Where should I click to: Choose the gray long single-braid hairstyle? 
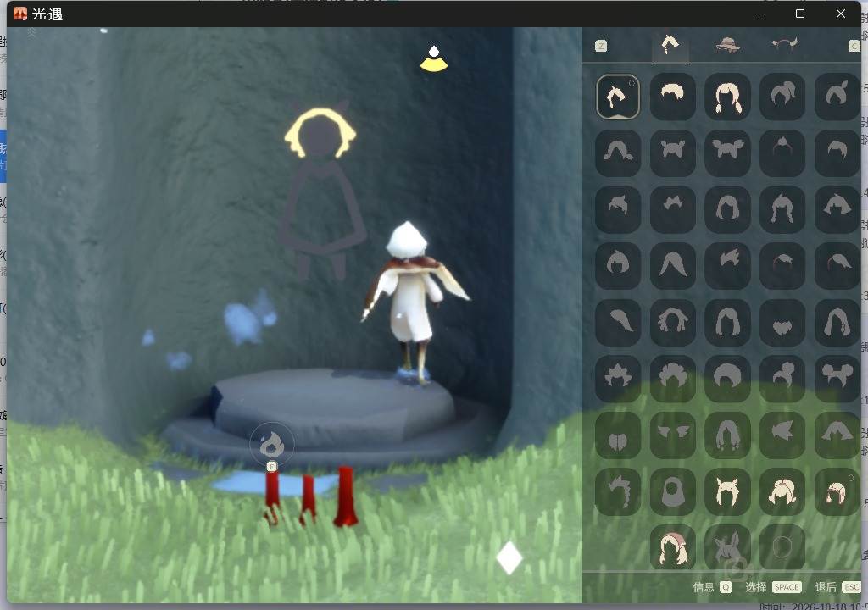click(618, 491)
